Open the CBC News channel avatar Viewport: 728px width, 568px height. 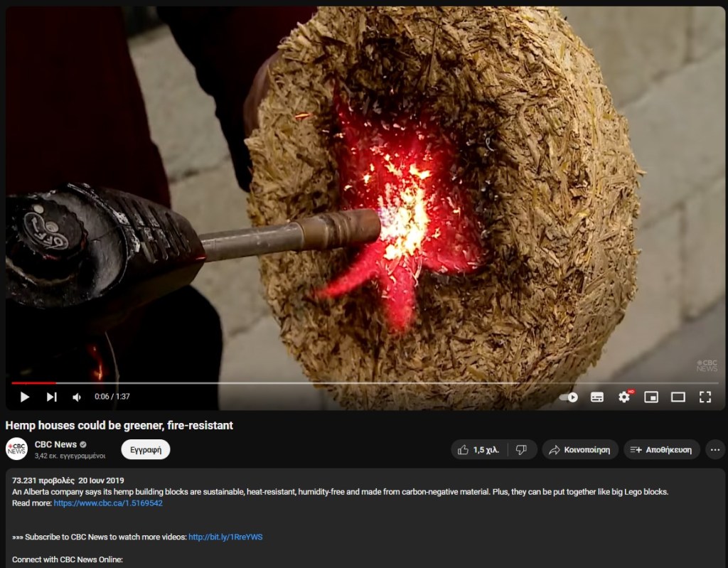pyautogui.click(x=16, y=449)
